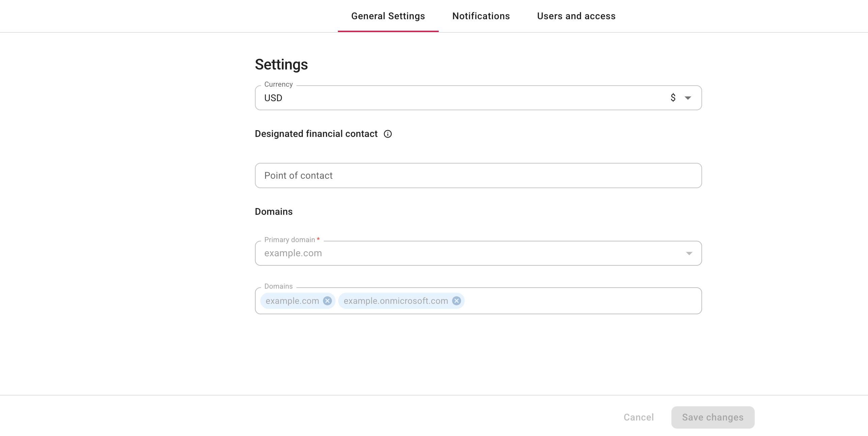This screenshot has width=868, height=436.
Task: Select the General Settings tab
Action: click(x=388, y=16)
